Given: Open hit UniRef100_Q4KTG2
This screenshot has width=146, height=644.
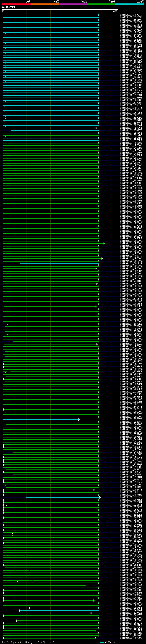Looking at the screenshot, I should point(131,281).
